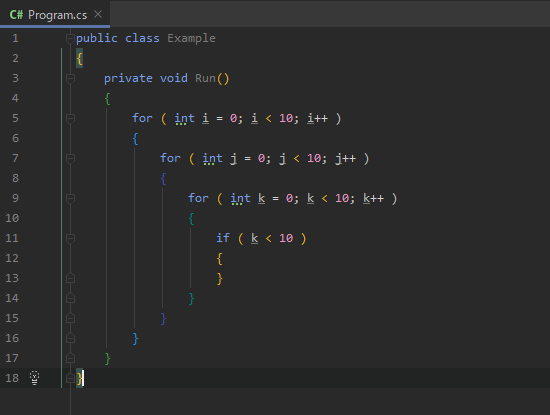The image size is (550, 415).
Task: Open the lightbulb quick actions on line 18
Action: point(34,378)
